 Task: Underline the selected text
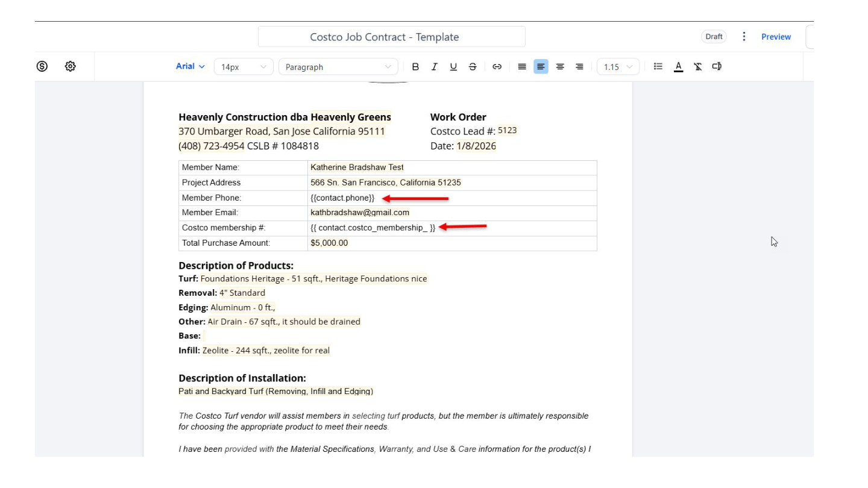coord(453,67)
